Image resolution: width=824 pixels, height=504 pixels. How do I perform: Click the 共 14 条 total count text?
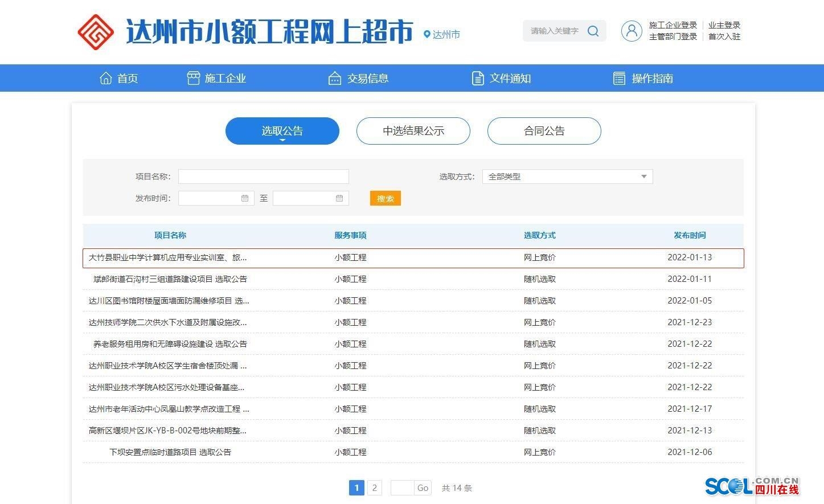pyautogui.click(x=457, y=488)
